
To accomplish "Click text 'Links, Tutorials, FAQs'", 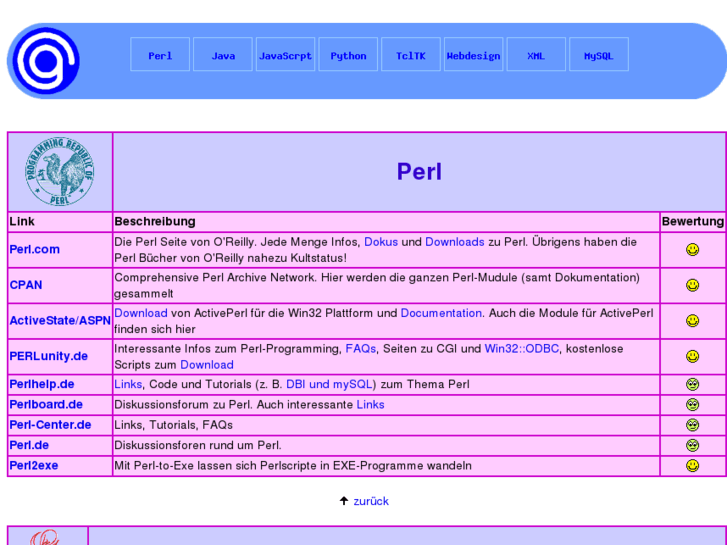I will [x=173, y=425].
